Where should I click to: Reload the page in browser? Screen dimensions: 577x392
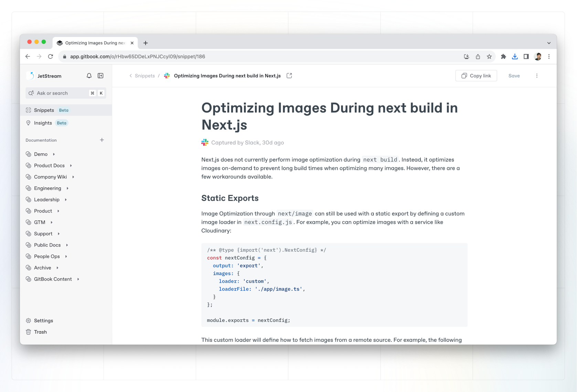pyautogui.click(x=51, y=57)
